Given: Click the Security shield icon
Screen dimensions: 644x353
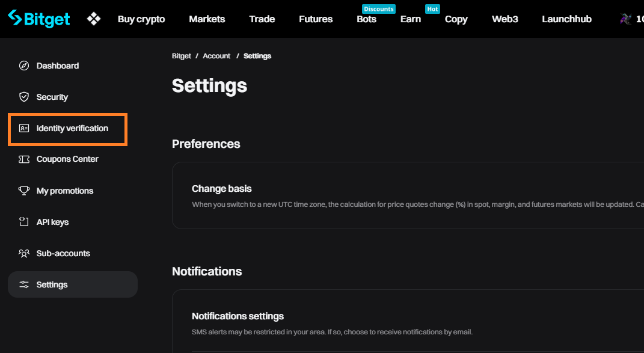Looking at the screenshot, I should 24,97.
